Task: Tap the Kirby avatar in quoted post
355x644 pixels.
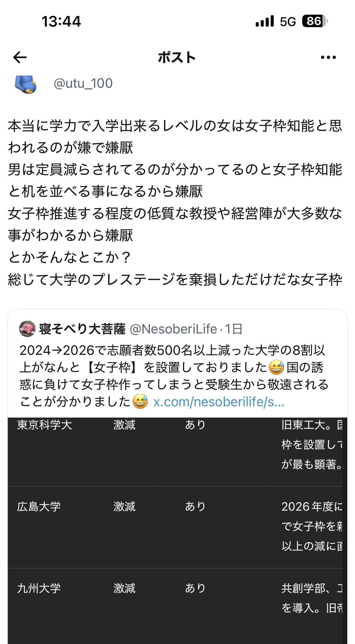Action: 27,329
